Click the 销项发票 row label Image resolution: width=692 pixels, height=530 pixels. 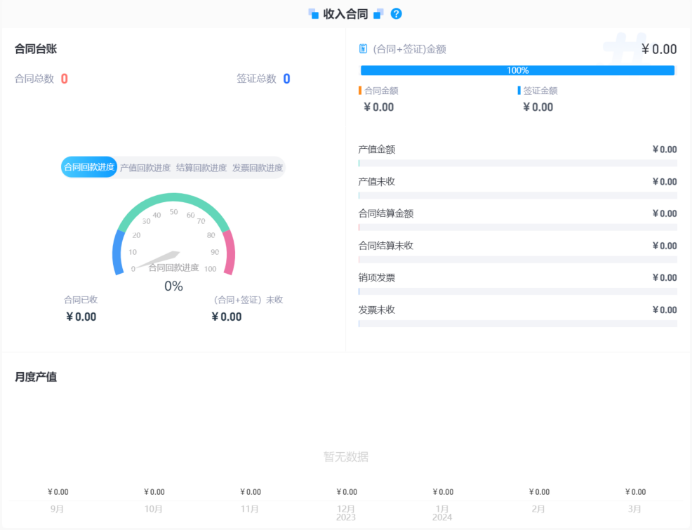point(377,278)
